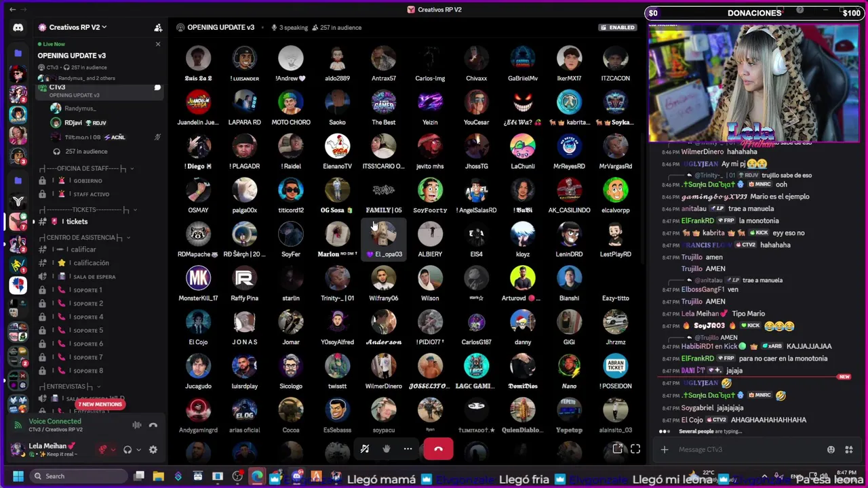The height and width of the screenshot is (488, 868).
Task: Disconnect from voice in Voice Connected panel
Action: 153,425
